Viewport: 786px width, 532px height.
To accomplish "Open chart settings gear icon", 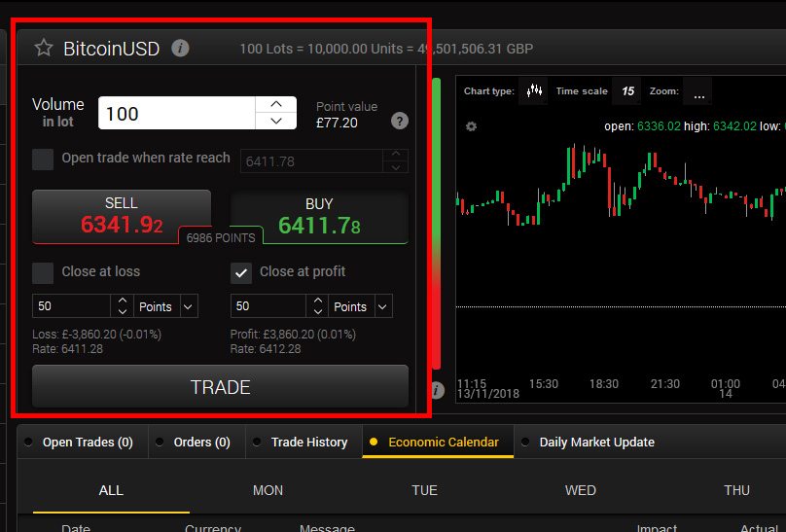I will point(471,126).
